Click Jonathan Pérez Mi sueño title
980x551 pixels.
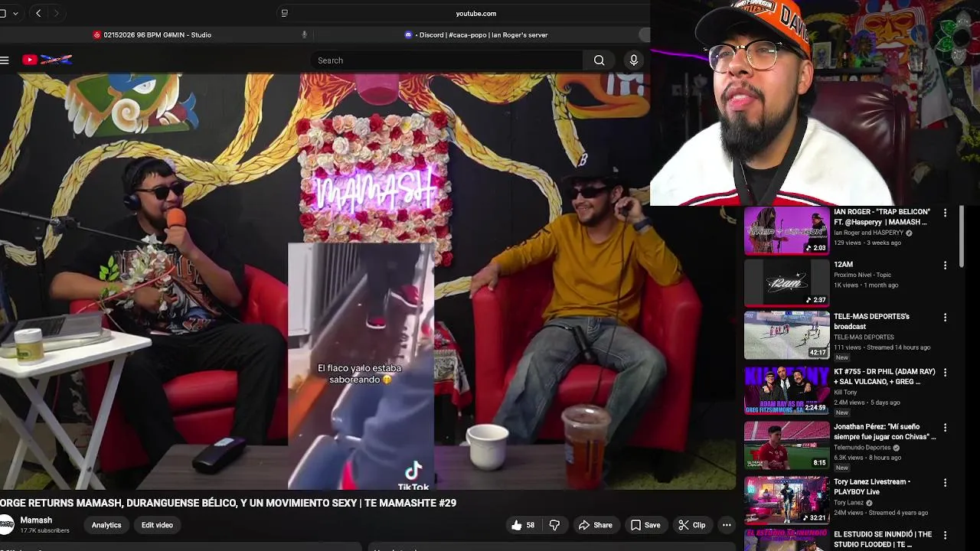tap(884, 432)
